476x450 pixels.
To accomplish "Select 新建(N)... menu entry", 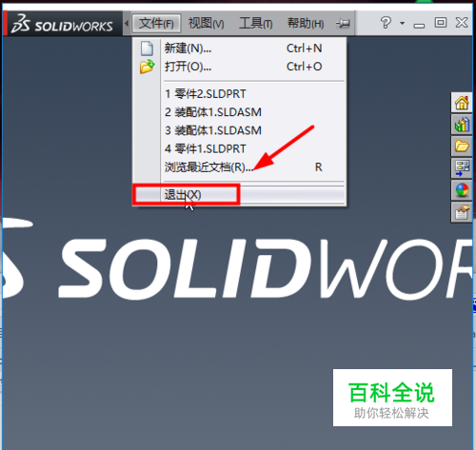I will pyautogui.click(x=239, y=49).
